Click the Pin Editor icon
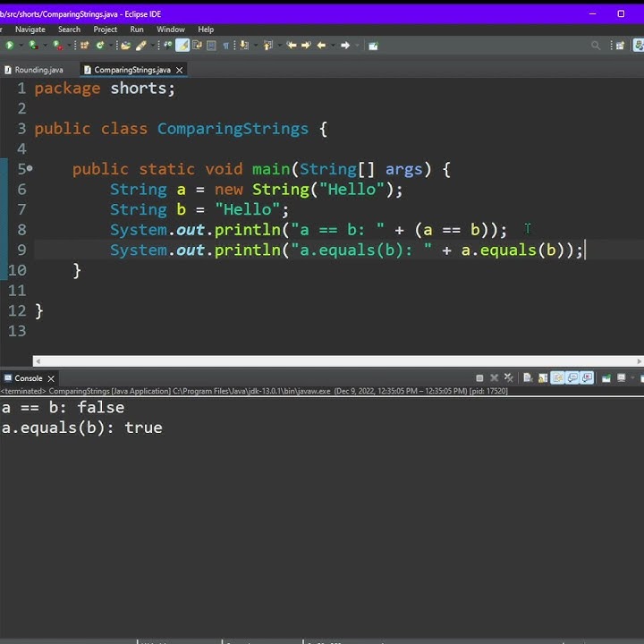Screen dimensions: 644x644 (x=373, y=46)
